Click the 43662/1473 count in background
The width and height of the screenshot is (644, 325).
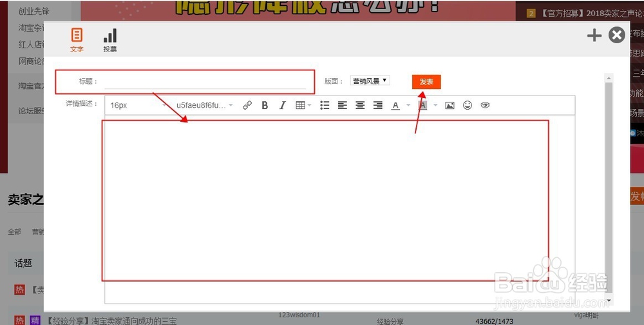(494, 321)
